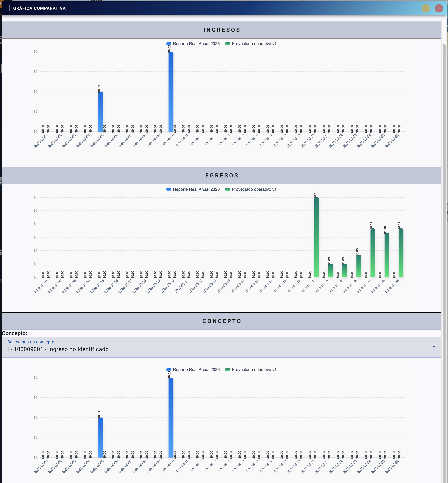Select the $0.18 green bar in Egresos chart
This screenshot has height=483, width=448.
(x=317, y=238)
